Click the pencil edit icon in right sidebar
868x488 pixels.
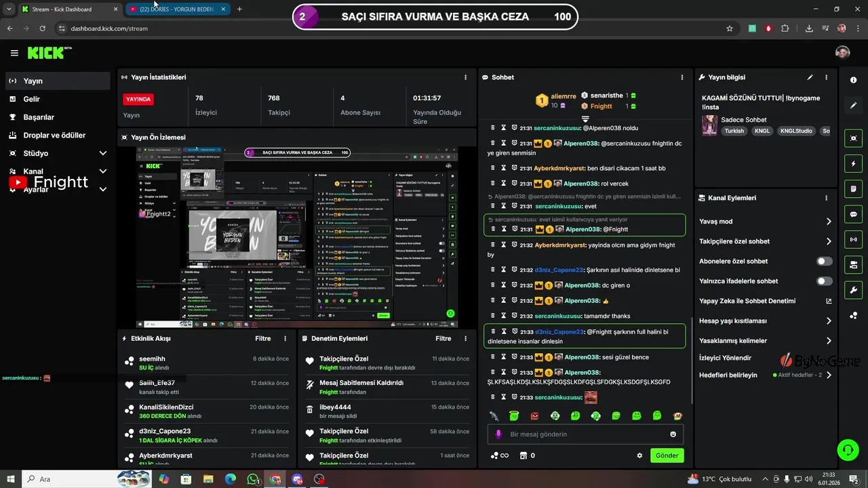pos(853,106)
